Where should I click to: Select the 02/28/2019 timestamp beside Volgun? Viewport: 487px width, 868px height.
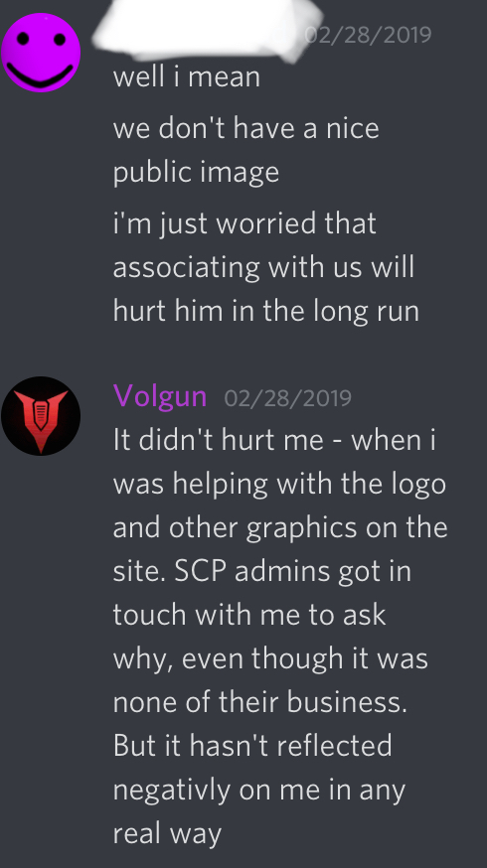click(x=287, y=398)
